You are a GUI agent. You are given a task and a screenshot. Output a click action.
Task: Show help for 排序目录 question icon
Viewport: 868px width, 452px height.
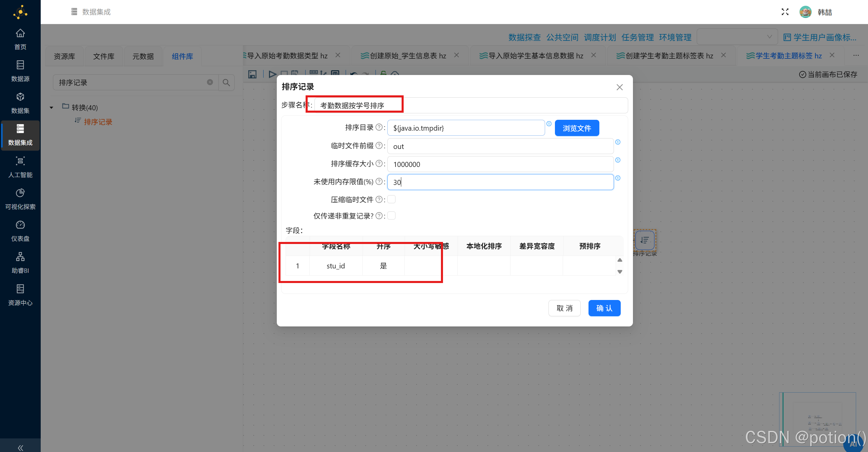click(x=379, y=127)
